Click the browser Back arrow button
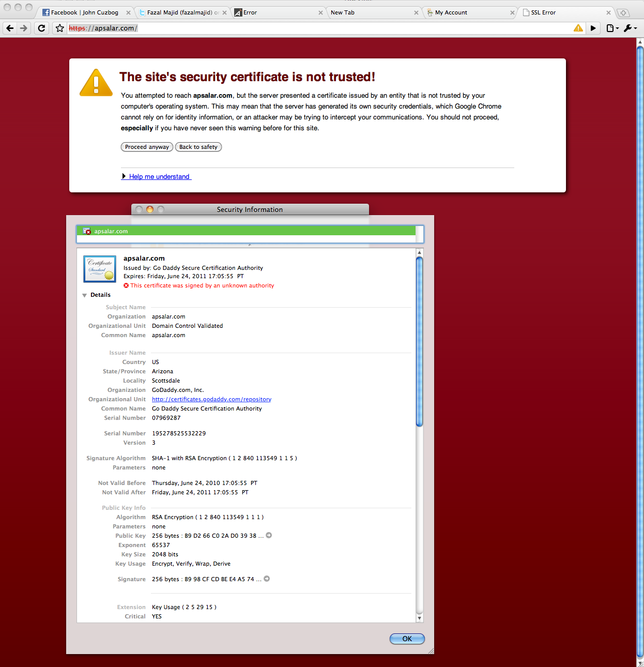Screen dimensions: 644x667 coord(10,28)
